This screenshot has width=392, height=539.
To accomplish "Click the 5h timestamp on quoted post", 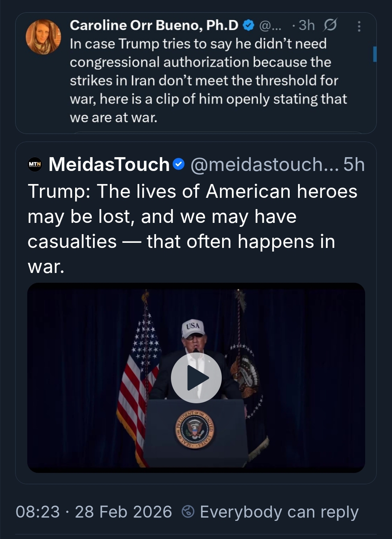I will (x=354, y=164).
